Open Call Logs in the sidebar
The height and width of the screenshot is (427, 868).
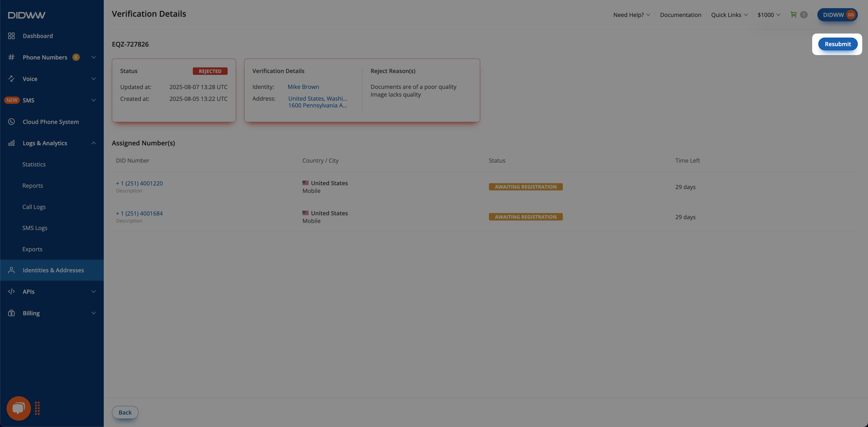coord(34,207)
